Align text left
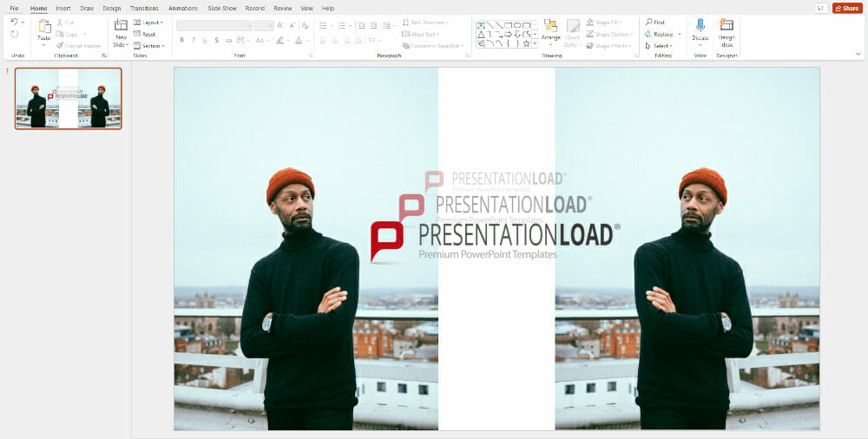Screen dimensions: 868x439 pyautogui.click(x=323, y=41)
